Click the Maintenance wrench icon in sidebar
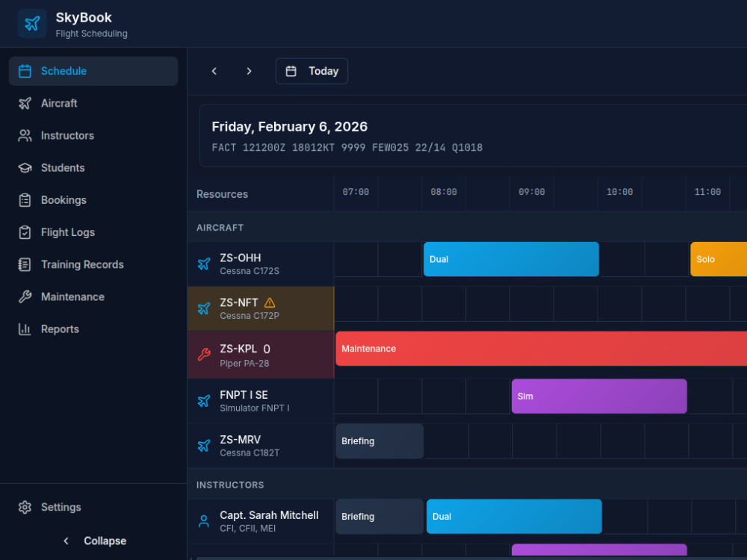 click(x=25, y=297)
